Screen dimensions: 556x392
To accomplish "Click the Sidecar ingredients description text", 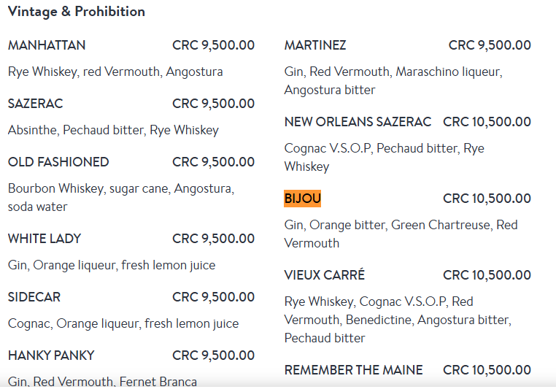I will 123,323.
